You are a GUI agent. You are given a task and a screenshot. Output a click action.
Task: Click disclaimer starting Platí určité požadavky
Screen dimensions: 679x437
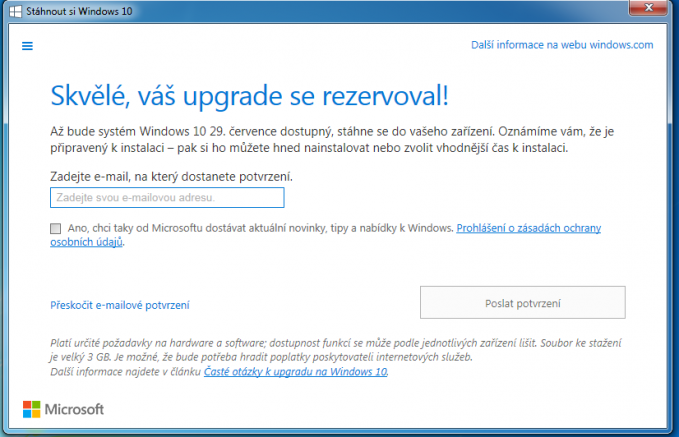point(336,357)
